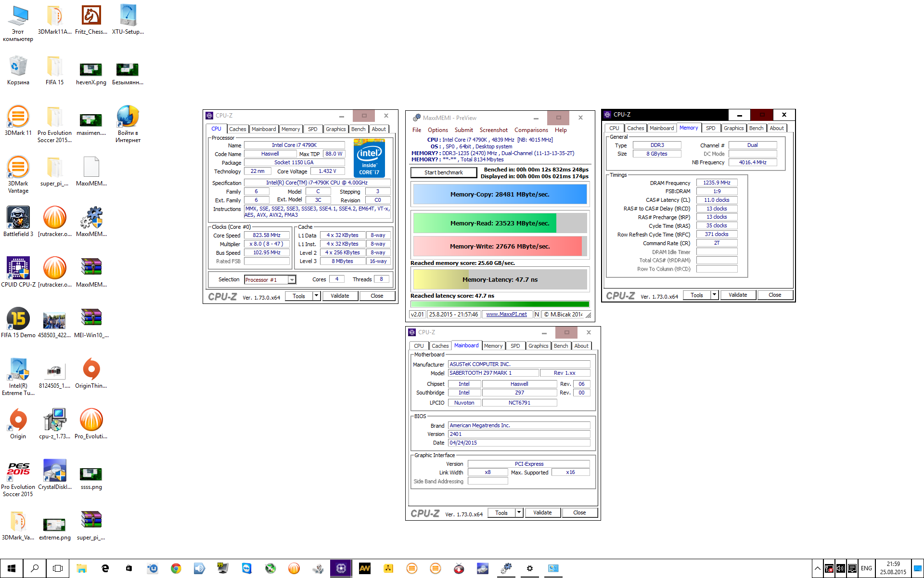Open the Comparisons menu in MaxxMEM
Image resolution: width=924 pixels, height=578 pixels.
point(531,130)
